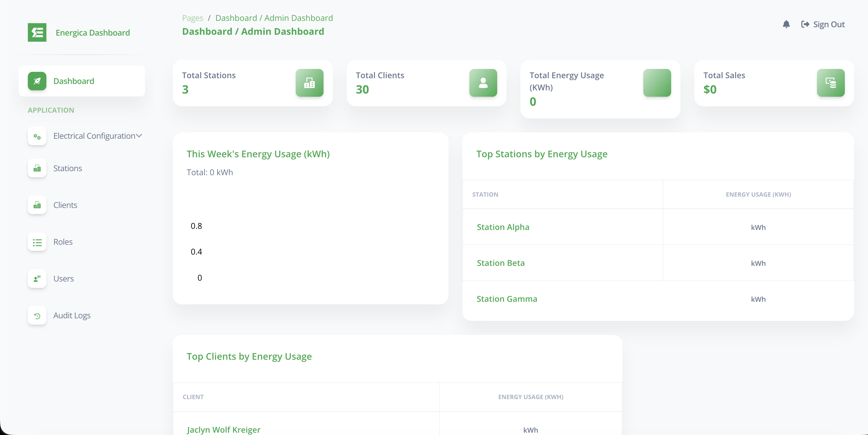Click the Stations sidebar icon
The image size is (868, 435).
(x=37, y=168)
